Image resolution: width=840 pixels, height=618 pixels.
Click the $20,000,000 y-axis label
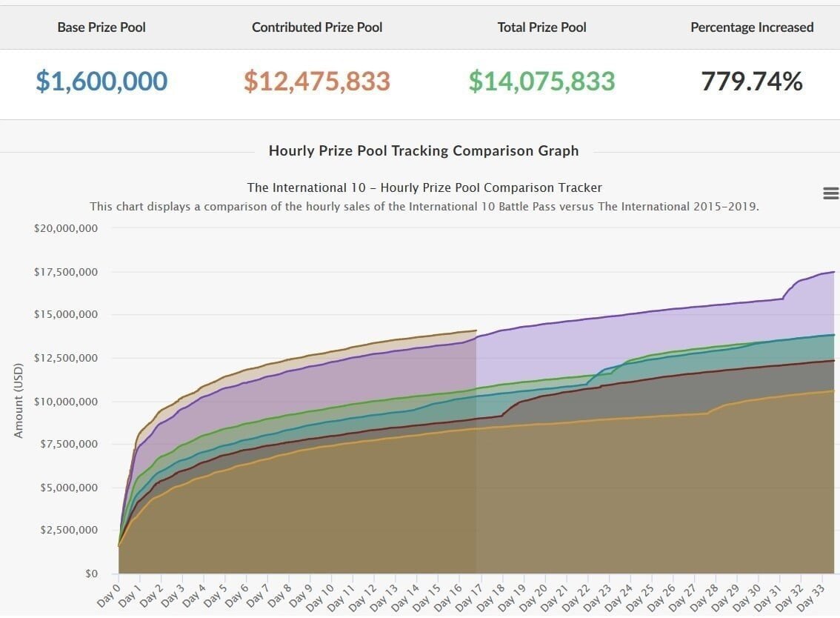coord(66,228)
